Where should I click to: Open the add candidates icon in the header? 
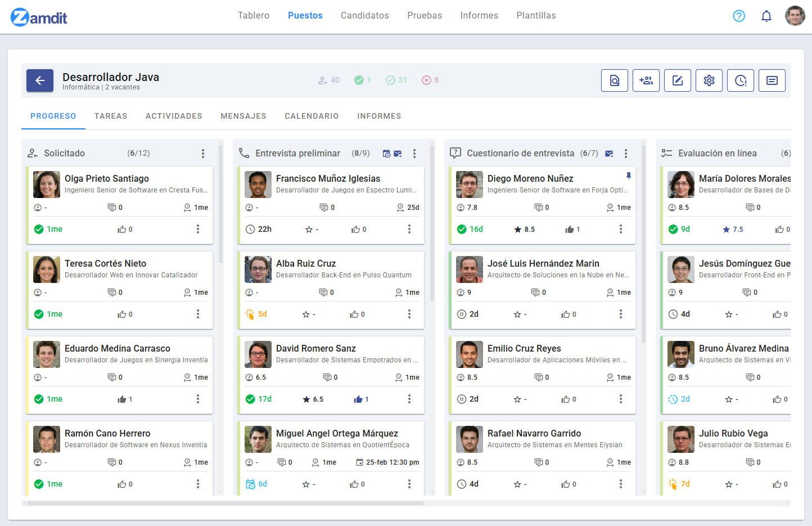[646, 80]
